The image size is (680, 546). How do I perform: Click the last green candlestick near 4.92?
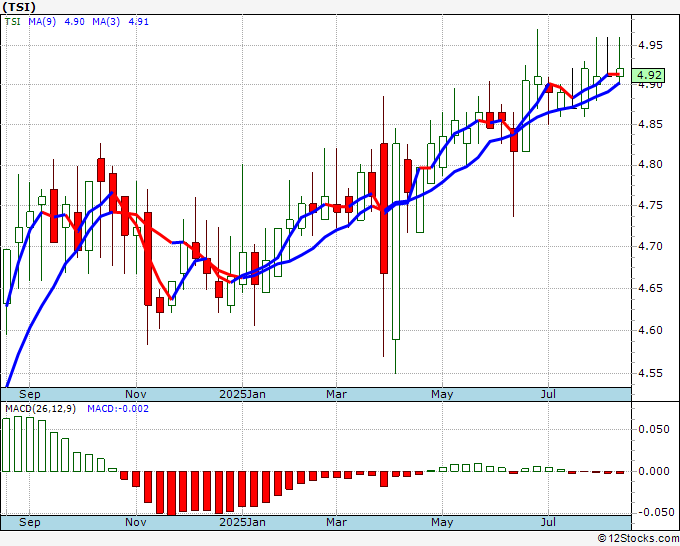click(620, 72)
